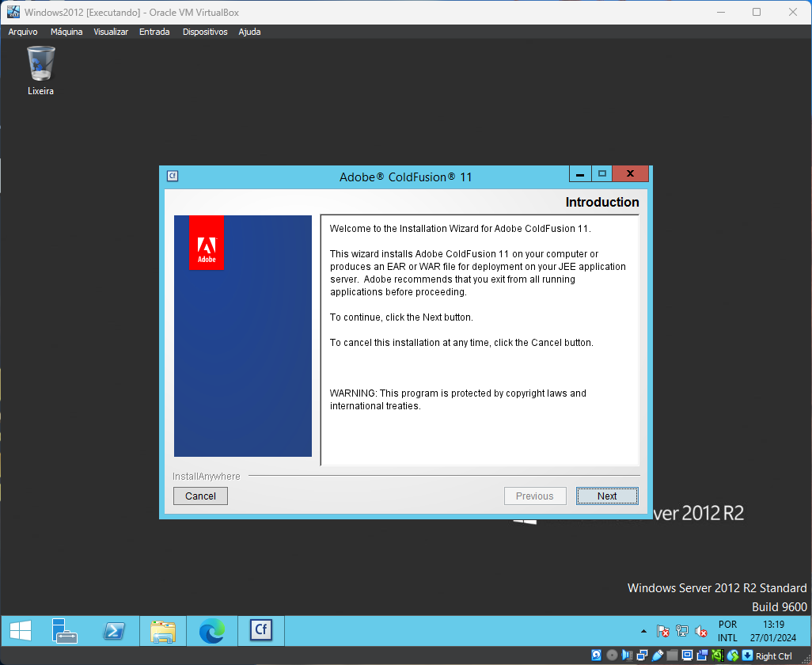This screenshot has height=665, width=812.
Task: Click Next to continue installation
Action: click(x=607, y=496)
